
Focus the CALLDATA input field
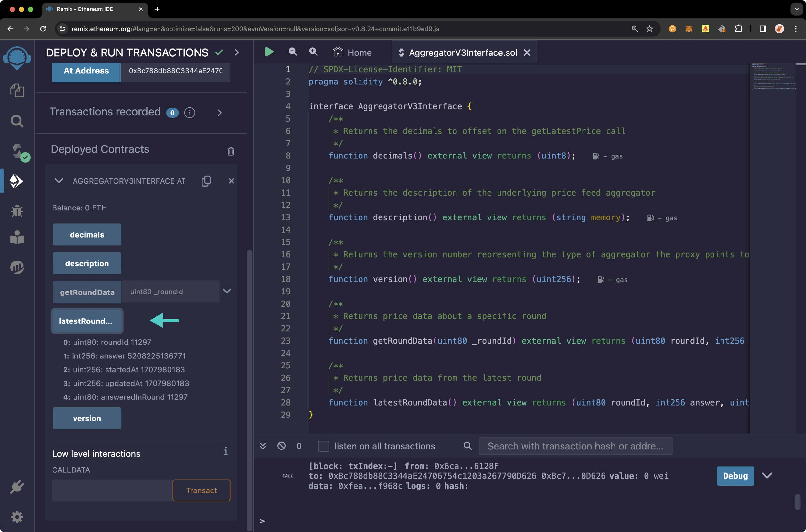point(112,490)
